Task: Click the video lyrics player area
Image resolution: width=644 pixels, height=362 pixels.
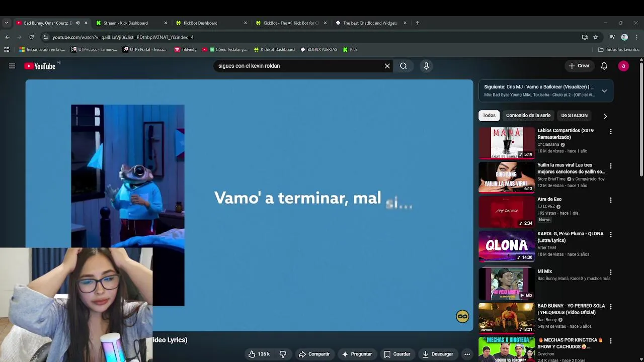Action: [x=249, y=205]
